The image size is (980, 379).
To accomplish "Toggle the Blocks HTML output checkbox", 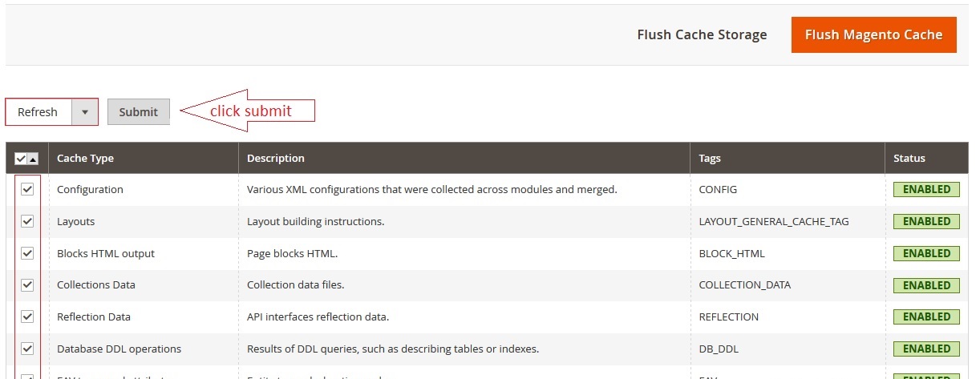I will click(27, 253).
